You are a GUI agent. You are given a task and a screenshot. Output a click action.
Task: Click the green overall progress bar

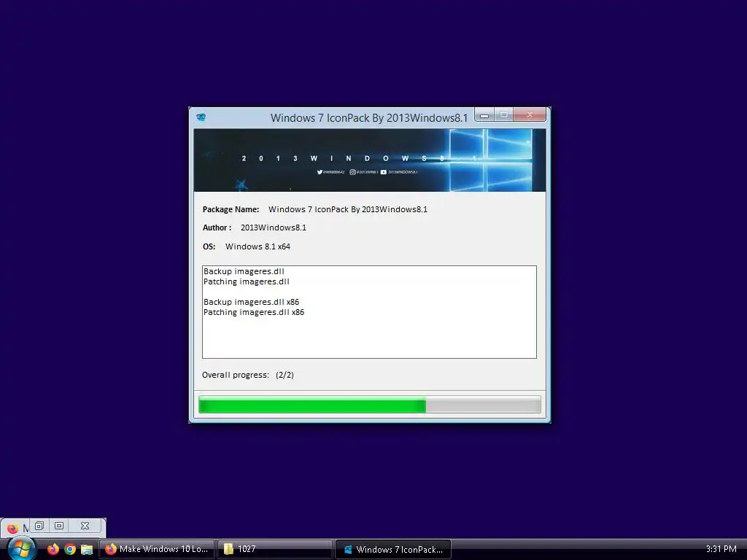(369, 405)
